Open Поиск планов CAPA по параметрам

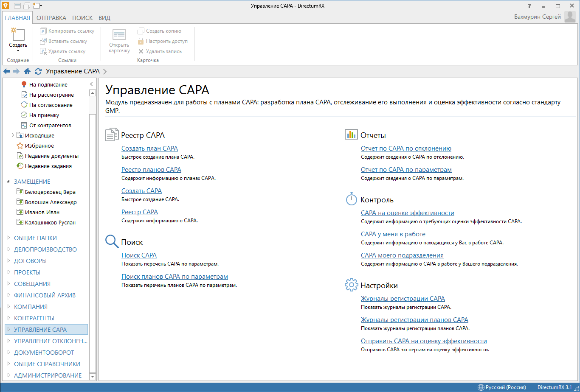[175, 277]
